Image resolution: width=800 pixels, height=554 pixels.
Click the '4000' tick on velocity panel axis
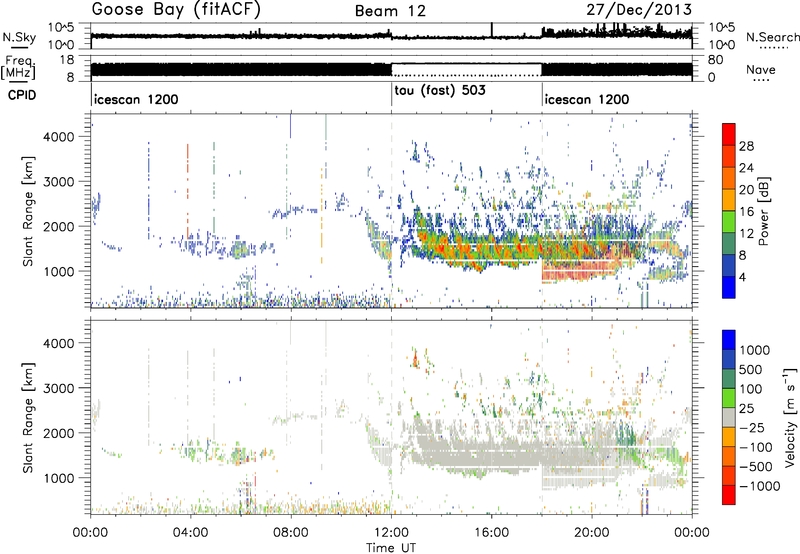tap(60, 343)
